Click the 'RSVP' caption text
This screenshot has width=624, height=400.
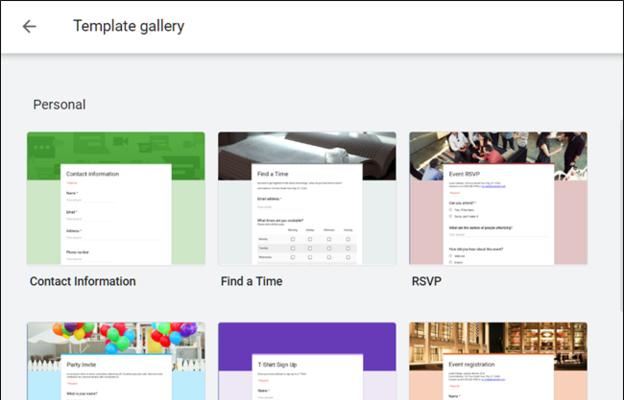[426, 281]
